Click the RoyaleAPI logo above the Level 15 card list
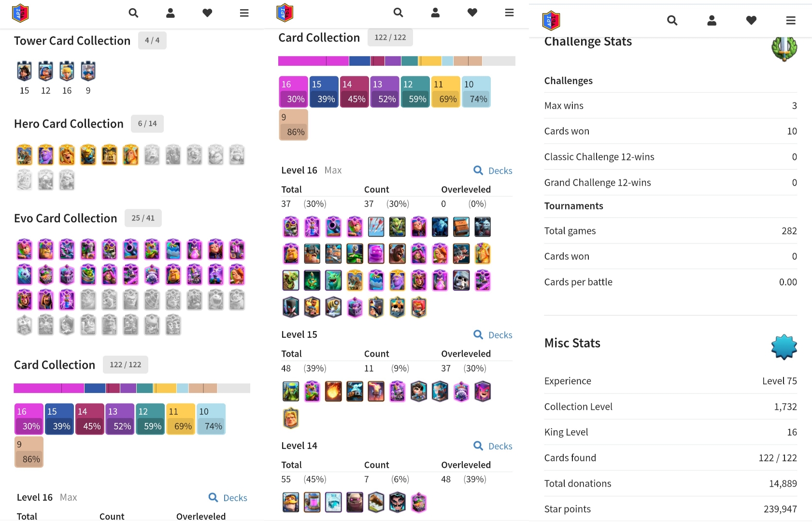812x522 pixels. (285, 13)
